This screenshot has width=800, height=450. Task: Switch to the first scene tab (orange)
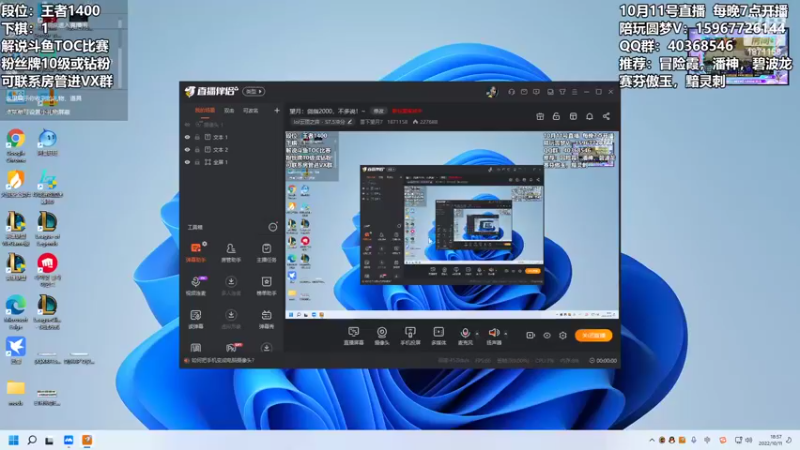205,110
